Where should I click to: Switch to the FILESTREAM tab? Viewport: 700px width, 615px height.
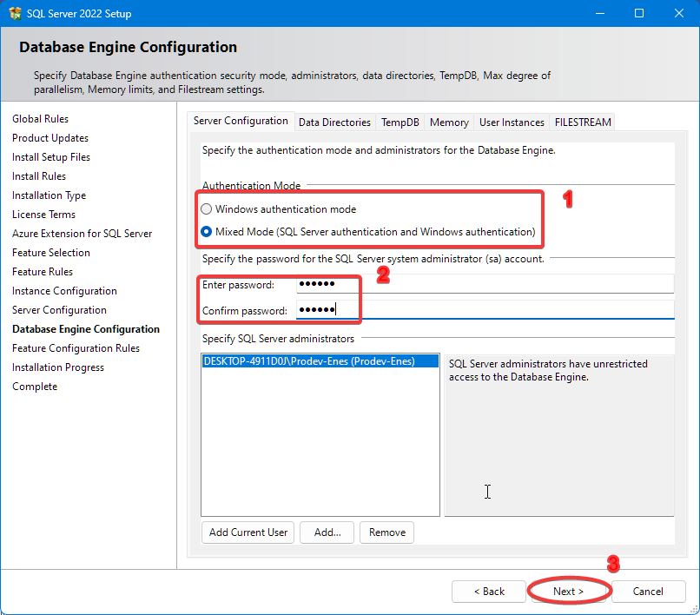point(583,122)
